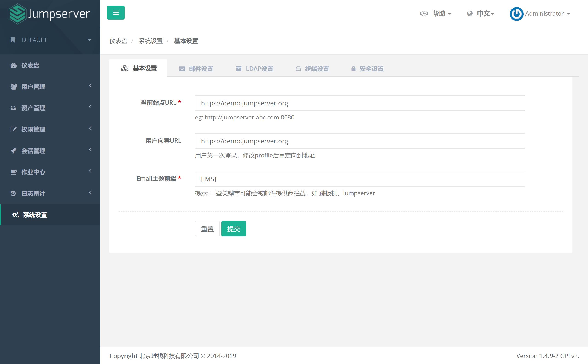
Task: Select 系统设置 in the sidebar
Action: point(50,215)
